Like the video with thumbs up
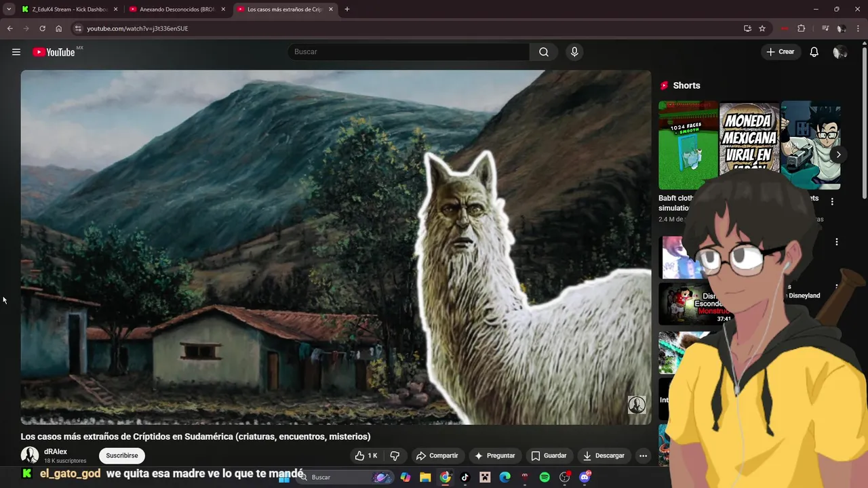 [x=366, y=455]
